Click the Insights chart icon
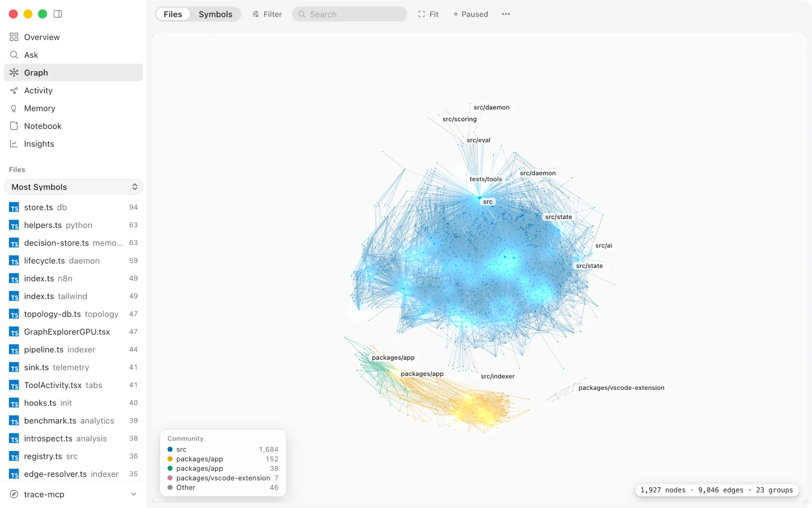812x508 pixels. click(14, 144)
